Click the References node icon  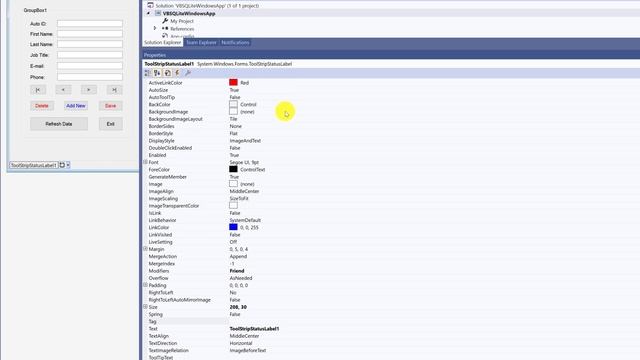click(165, 29)
